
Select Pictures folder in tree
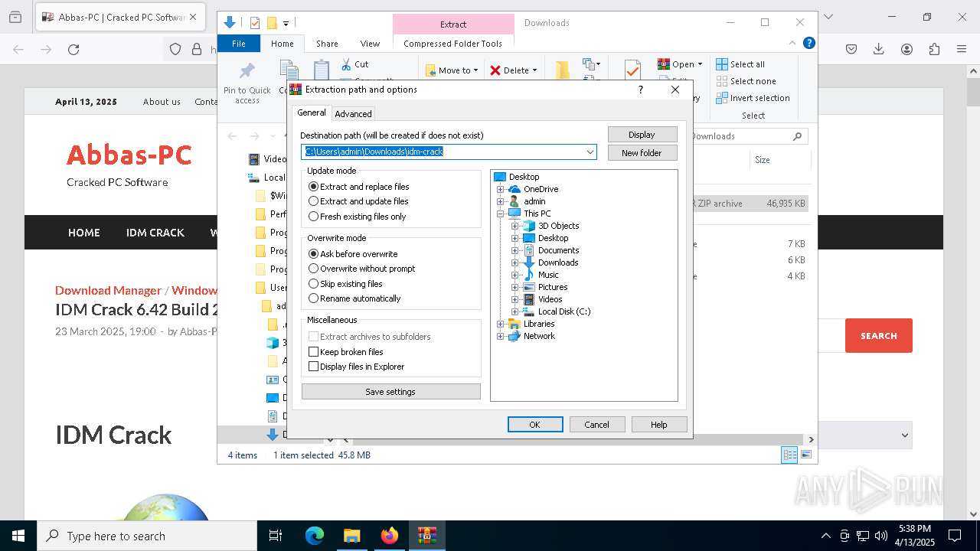click(x=553, y=287)
